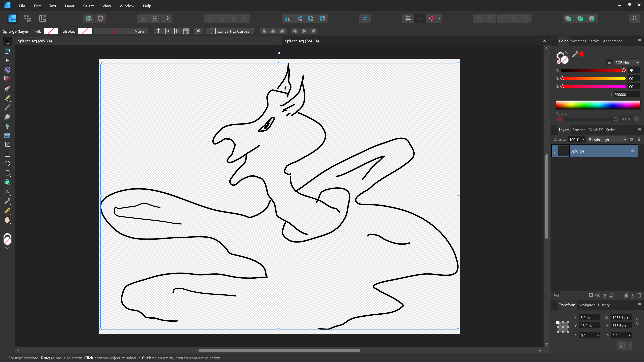Select the Color Picker tool in toolbox
The height and width of the screenshot is (362, 644).
[x=7, y=201]
